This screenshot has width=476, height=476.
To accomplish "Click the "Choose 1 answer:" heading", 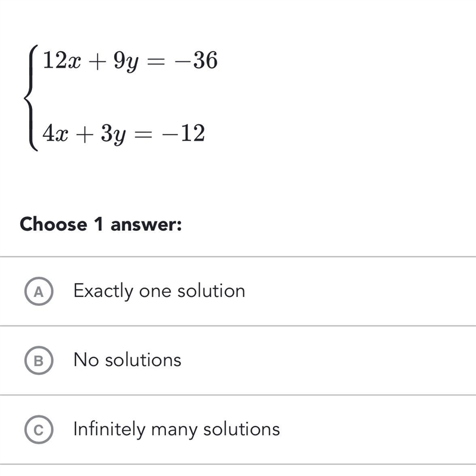I will pyautogui.click(x=101, y=224).
